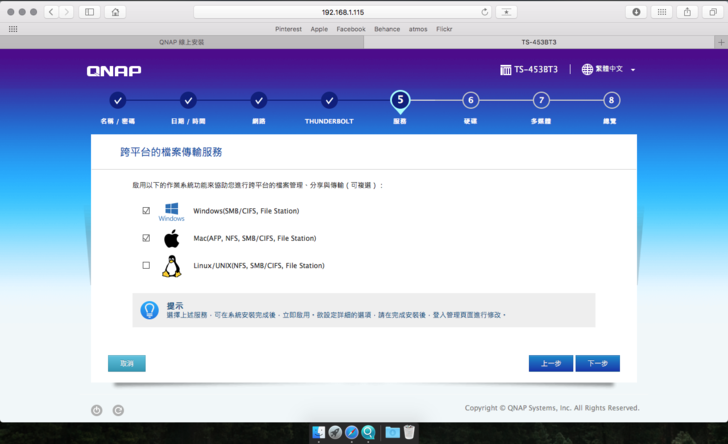This screenshot has width=728, height=444.
Task: Click the Safari sidebar toggle icon
Action: tap(89, 11)
